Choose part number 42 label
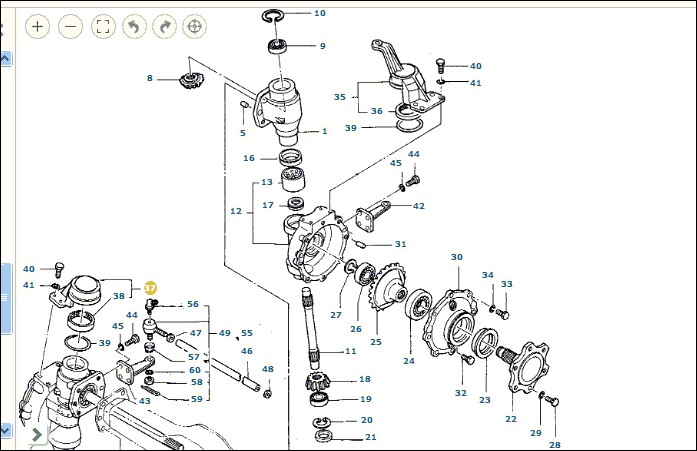 click(419, 206)
